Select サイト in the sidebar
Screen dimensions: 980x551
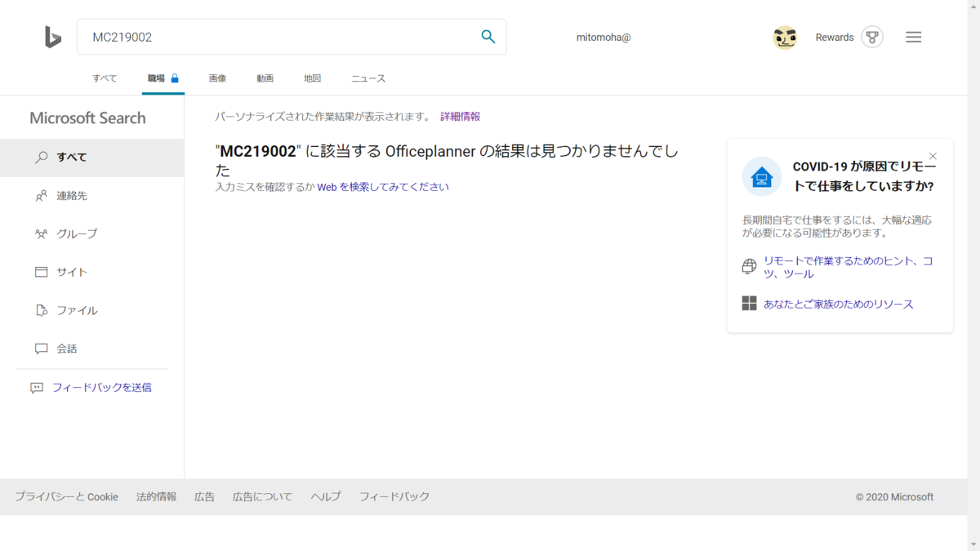pyautogui.click(x=91, y=272)
